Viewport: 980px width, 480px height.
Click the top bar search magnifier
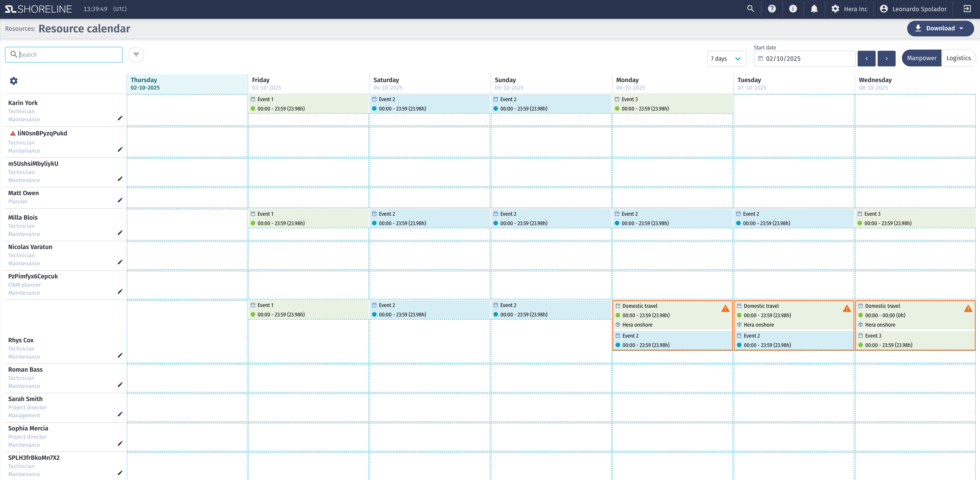pos(750,9)
